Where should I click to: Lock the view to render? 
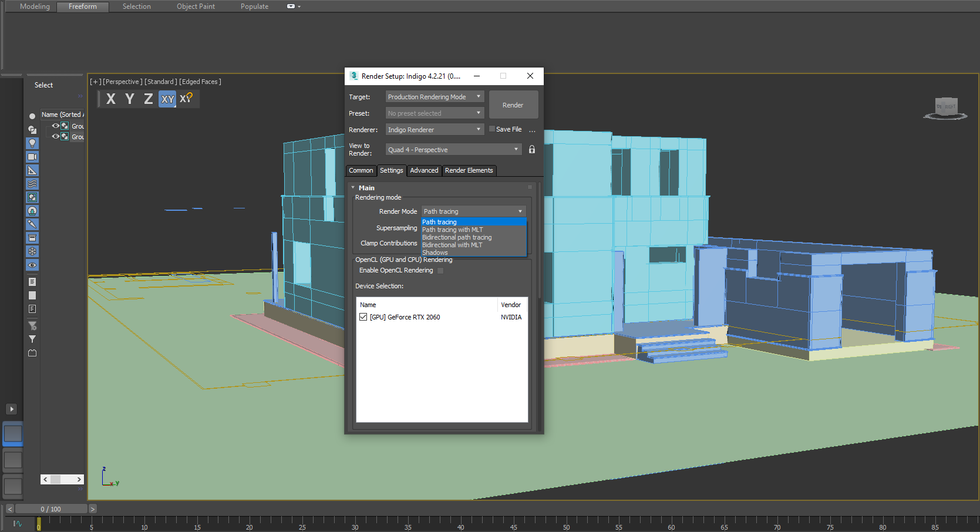531,150
